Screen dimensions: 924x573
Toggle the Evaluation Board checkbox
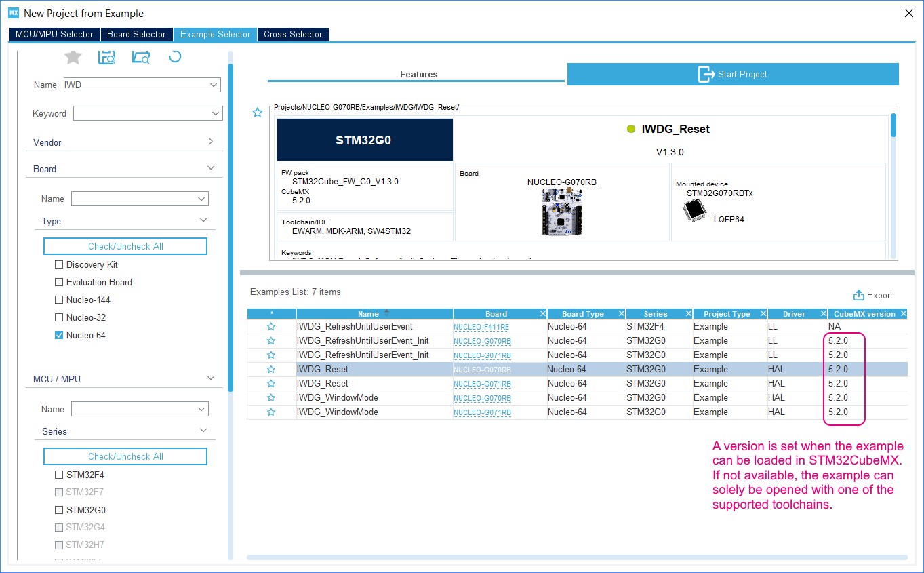pyautogui.click(x=59, y=282)
